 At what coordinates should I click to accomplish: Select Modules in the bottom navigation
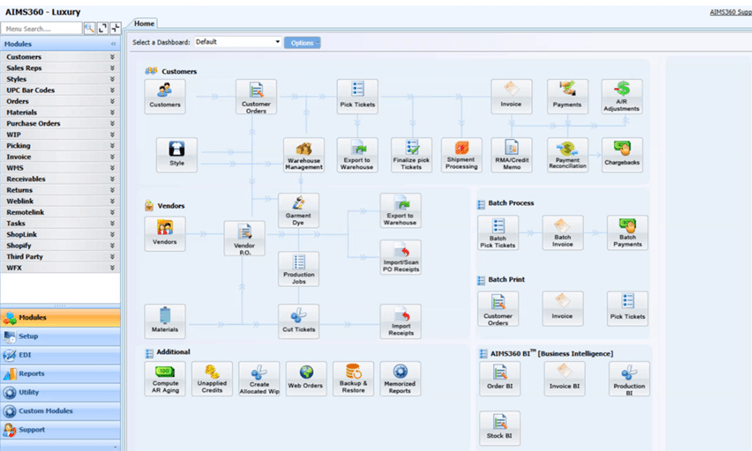coord(60,318)
